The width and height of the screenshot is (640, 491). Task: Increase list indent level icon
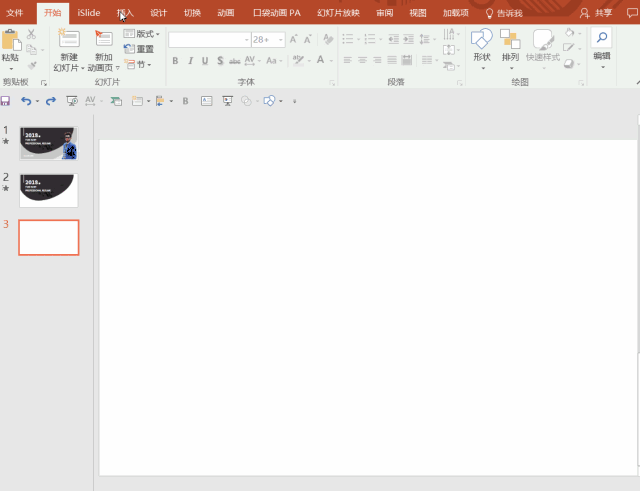pyautogui.click(x=409, y=39)
